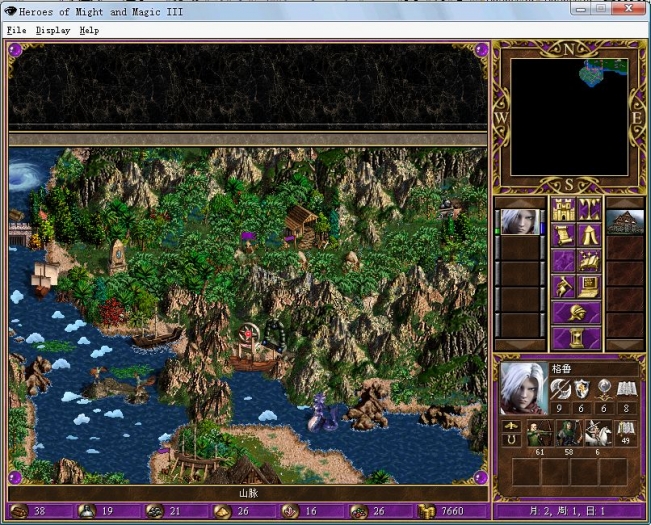This screenshot has height=525, width=651.
Task: Click town list scroll-up arrow
Action: tap(625, 203)
